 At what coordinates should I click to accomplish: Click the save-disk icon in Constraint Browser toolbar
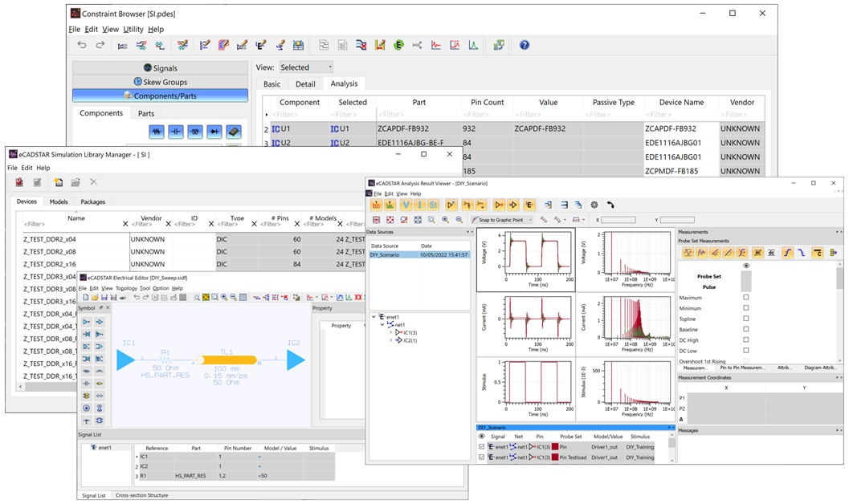pyautogui.click(x=298, y=45)
